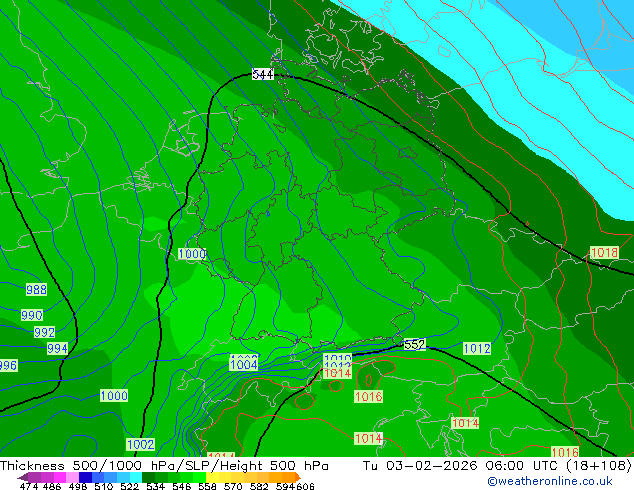Select the 990 pressure isobar label

point(32,315)
